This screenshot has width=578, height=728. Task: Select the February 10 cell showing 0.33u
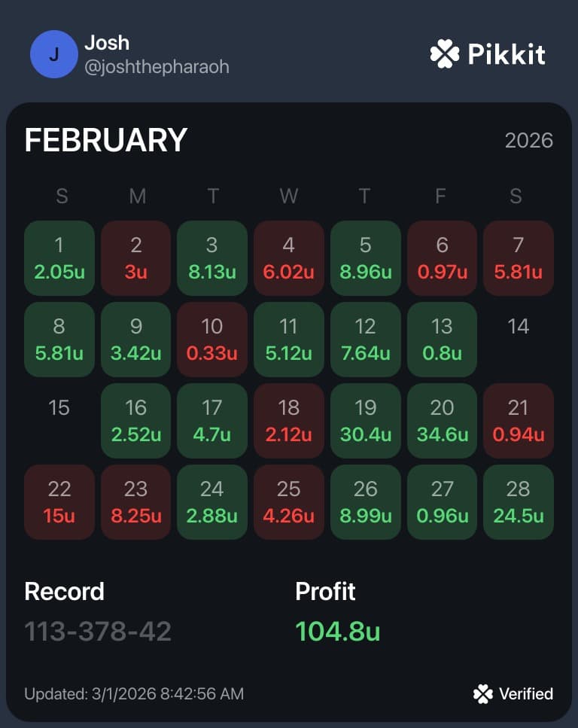tap(212, 340)
